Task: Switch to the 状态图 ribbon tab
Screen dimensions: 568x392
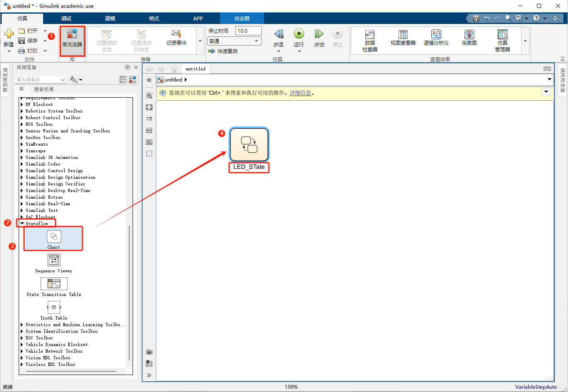Action: (x=242, y=19)
